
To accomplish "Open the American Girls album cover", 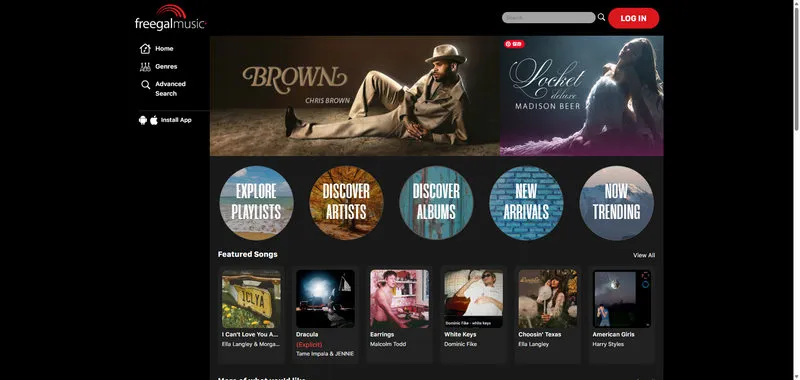I will 621,299.
